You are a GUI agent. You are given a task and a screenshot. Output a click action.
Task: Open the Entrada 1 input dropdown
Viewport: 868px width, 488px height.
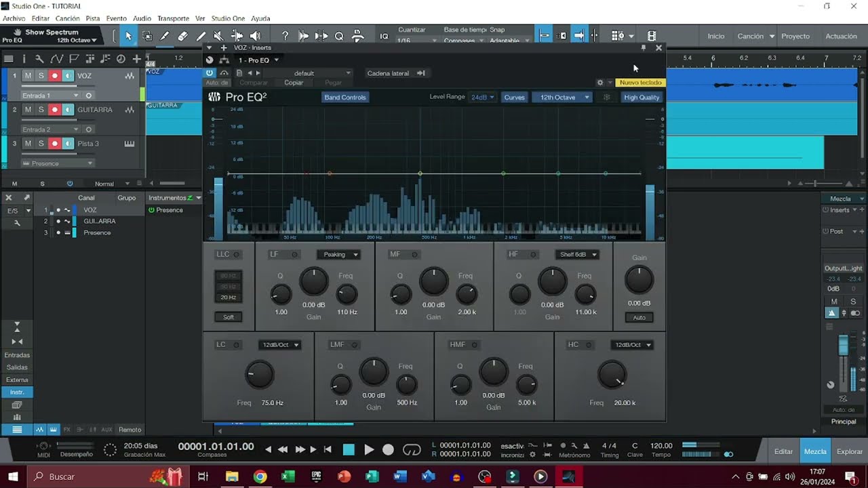[50, 96]
